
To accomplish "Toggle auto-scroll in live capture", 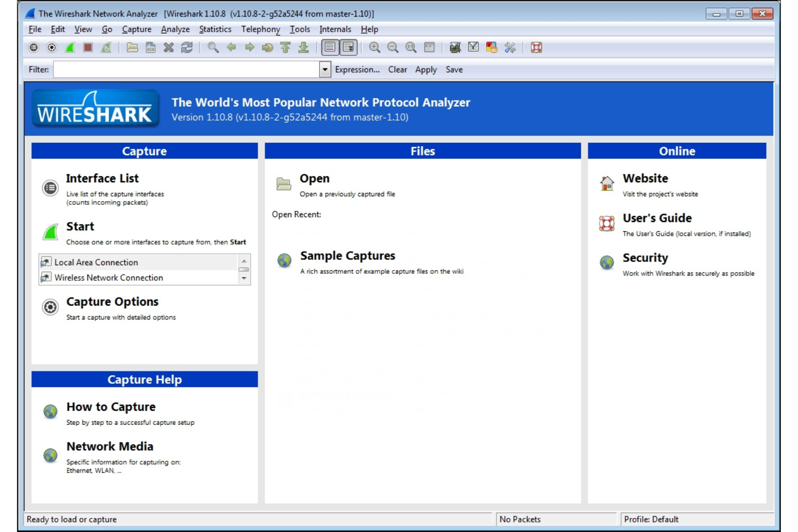I will pyautogui.click(x=348, y=49).
